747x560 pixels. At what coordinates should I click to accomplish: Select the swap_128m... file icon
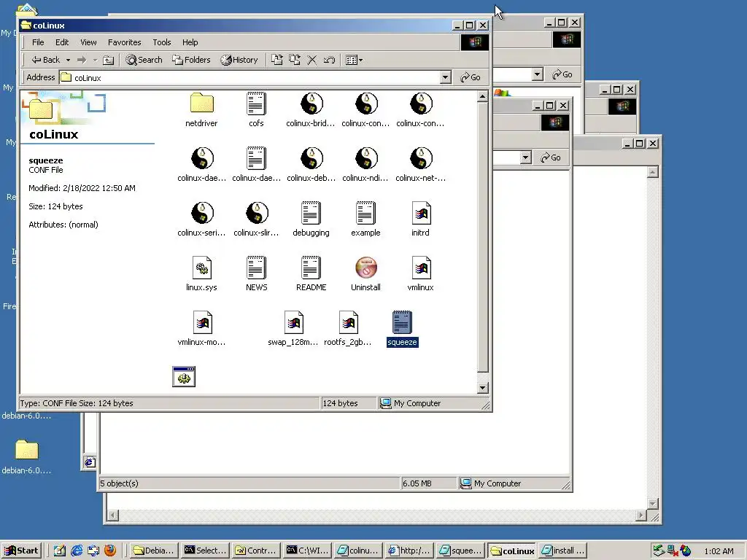coord(293,323)
